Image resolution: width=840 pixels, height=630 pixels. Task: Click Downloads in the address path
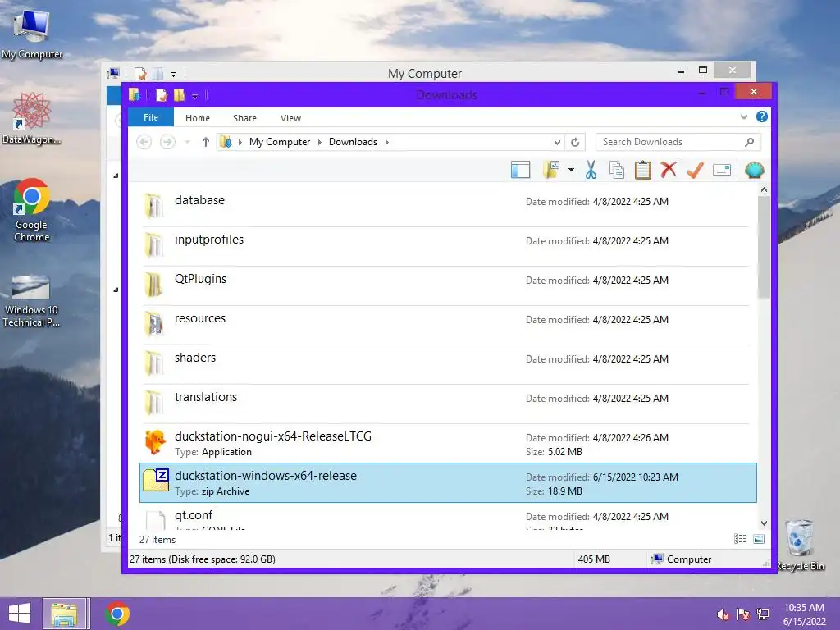(353, 142)
